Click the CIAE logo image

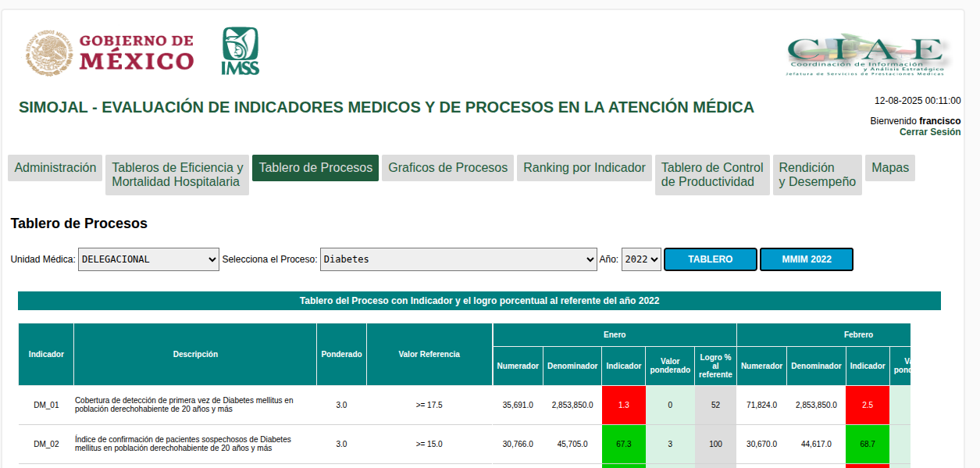pos(865,55)
